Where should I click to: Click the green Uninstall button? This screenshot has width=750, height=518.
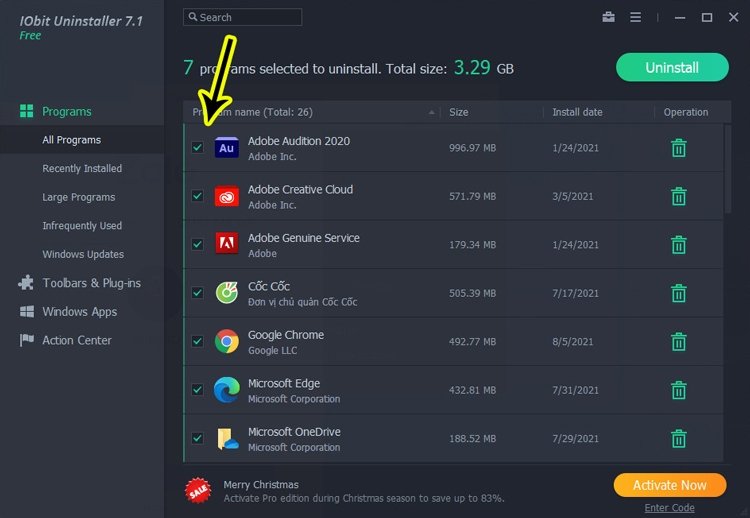pos(672,67)
